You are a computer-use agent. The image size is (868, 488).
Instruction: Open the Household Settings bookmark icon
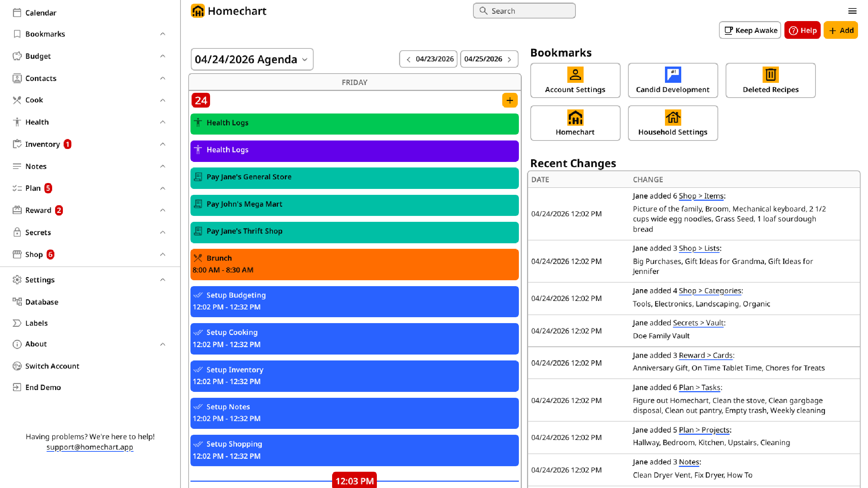pos(673,118)
